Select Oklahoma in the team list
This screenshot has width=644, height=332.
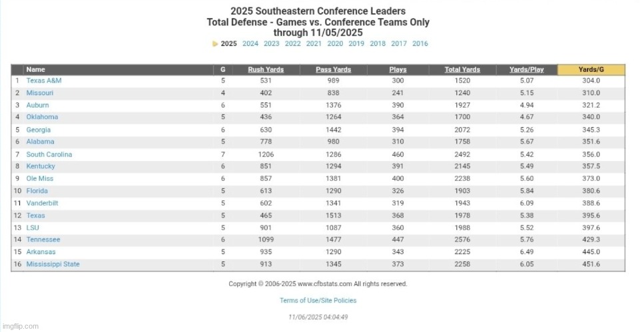[42, 117]
